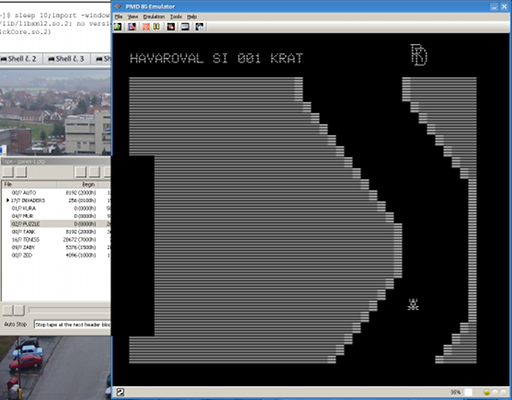Open the Emulation menu
The image size is (512, 400).
pyautogui.click(x=154, y=16)
